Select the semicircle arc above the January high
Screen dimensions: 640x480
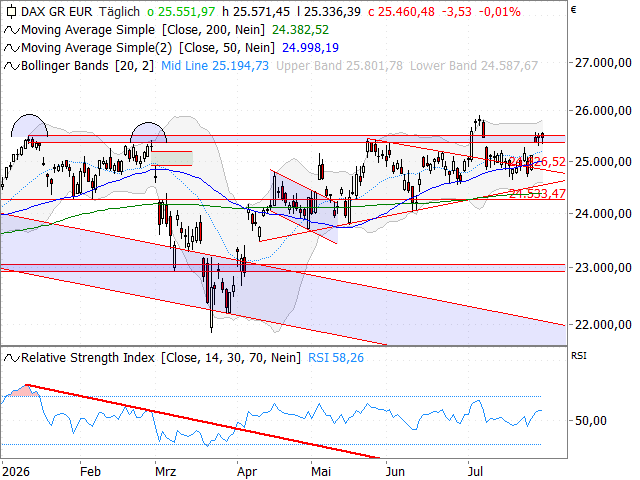pos(29,125)
